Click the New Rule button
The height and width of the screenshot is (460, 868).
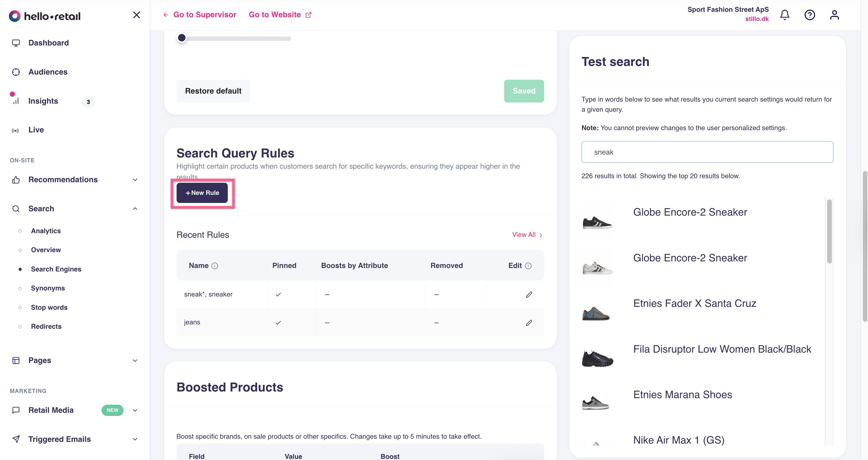pos(202,193)
